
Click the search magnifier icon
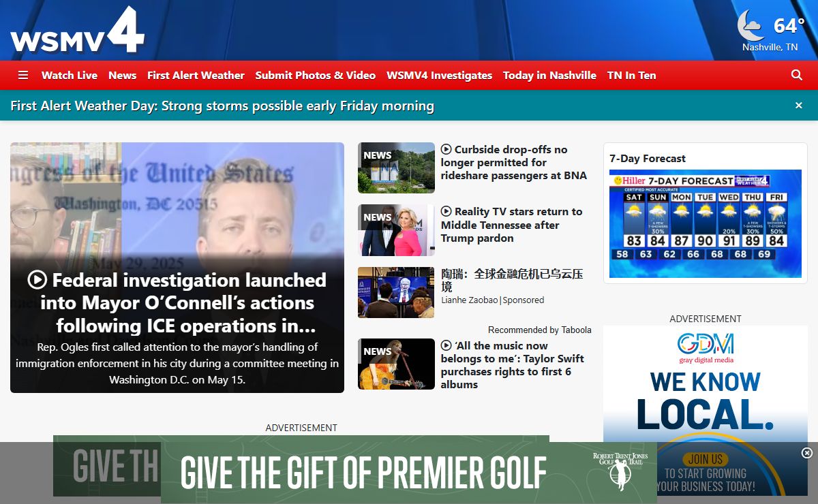(x=797, y=75)
